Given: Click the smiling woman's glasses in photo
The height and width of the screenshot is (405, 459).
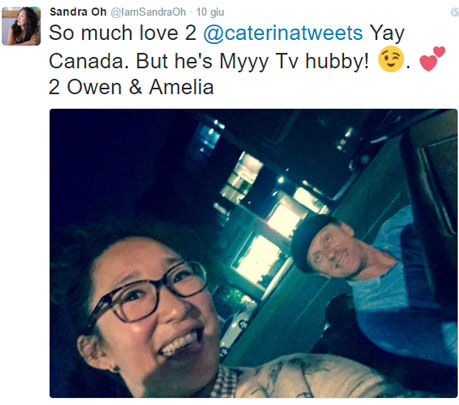Looking at the screenshot, I should [x=148, y=292].
